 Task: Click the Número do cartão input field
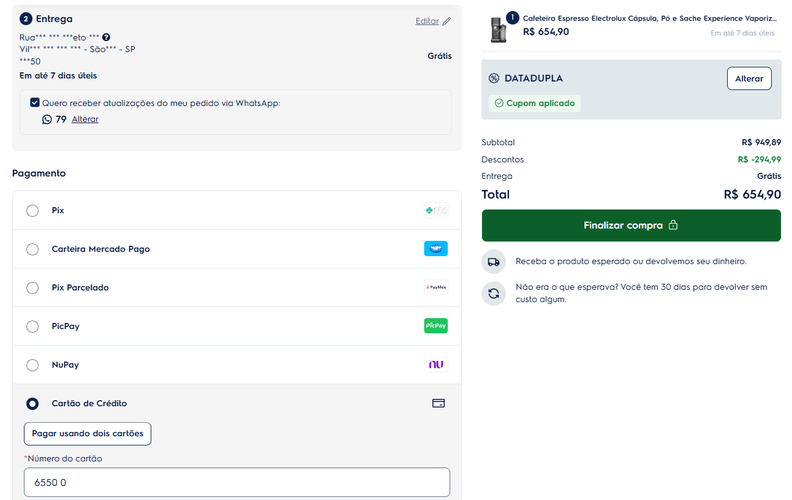[237, 482]
